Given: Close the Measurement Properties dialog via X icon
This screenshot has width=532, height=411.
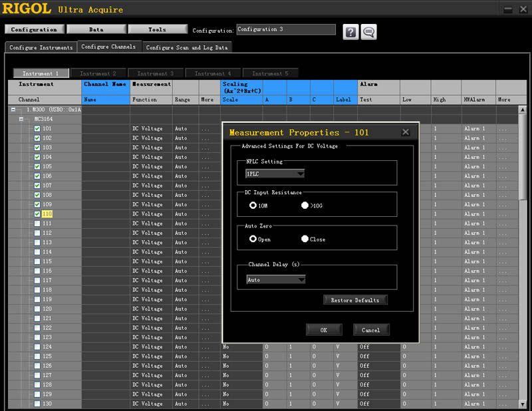Looking at the screenshot, I should click(x=406, y=132).
